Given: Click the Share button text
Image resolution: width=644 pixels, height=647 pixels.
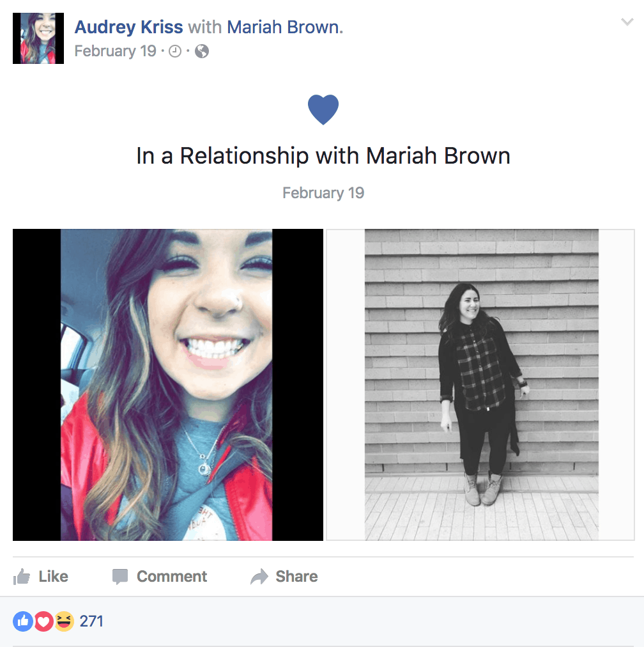Looking at the screenshot, I should point(297,577).
